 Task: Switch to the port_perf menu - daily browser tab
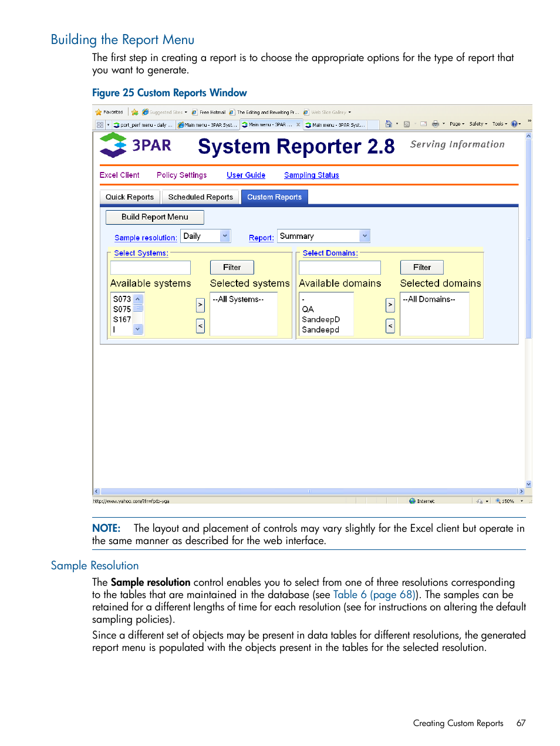click(x=143, y=124)
